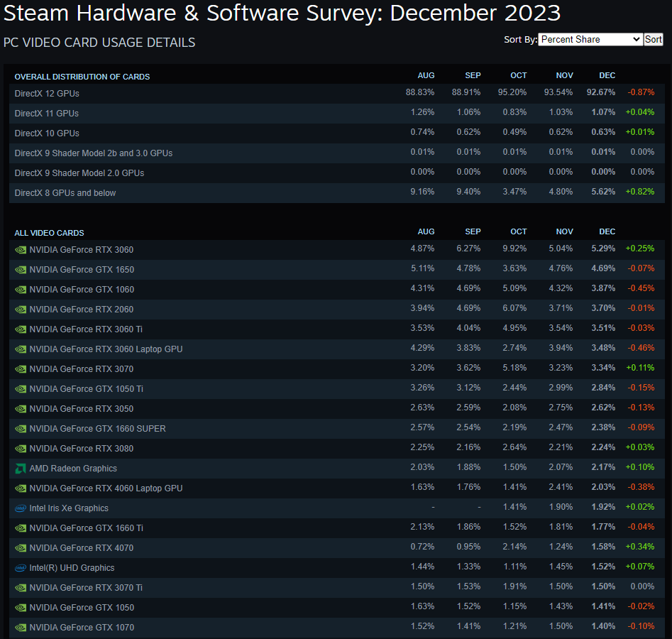
Task: Click RTX 3060 December share 5.29%
Action: (x=603, y=248)
